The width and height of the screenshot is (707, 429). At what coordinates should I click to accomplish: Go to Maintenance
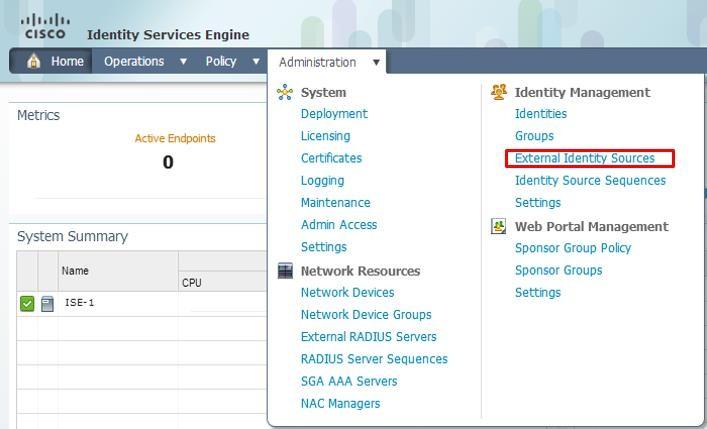[335, 203]
